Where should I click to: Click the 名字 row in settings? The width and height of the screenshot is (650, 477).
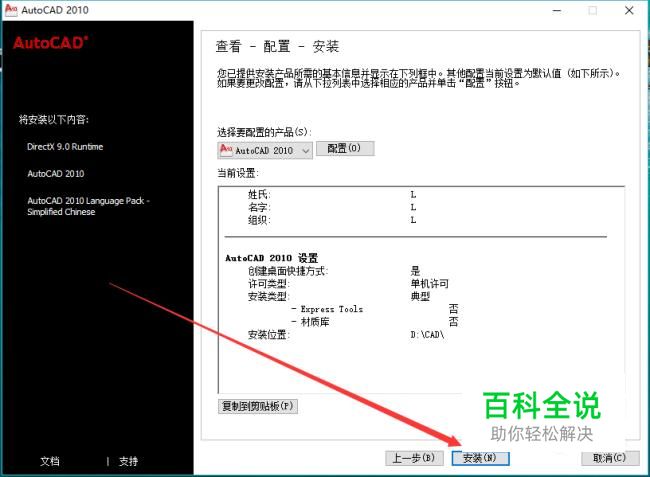click(332, 207)
